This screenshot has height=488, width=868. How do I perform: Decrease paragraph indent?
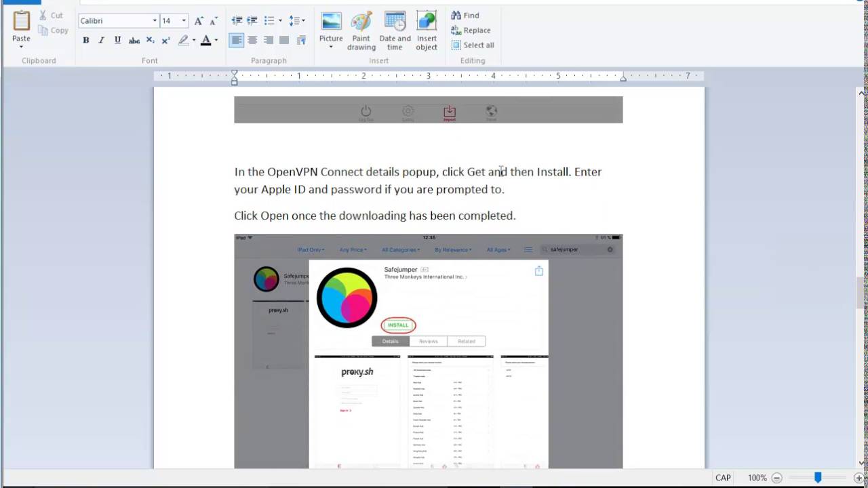click(237, 21)
